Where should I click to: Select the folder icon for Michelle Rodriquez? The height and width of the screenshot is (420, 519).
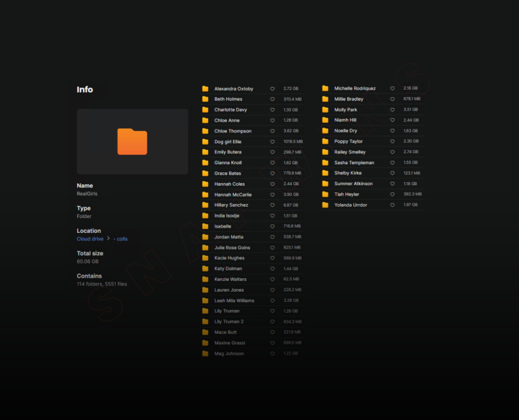click(x=325, y=88)
